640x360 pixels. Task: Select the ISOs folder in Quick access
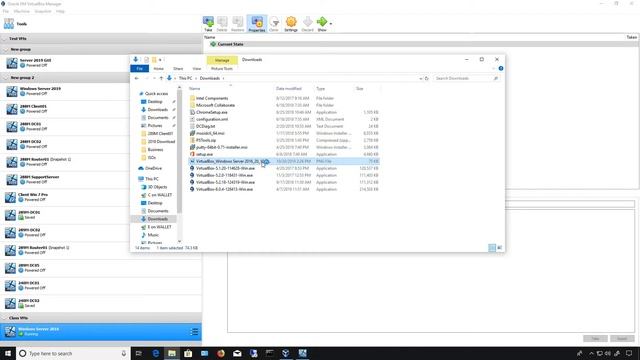pos(151,158)
